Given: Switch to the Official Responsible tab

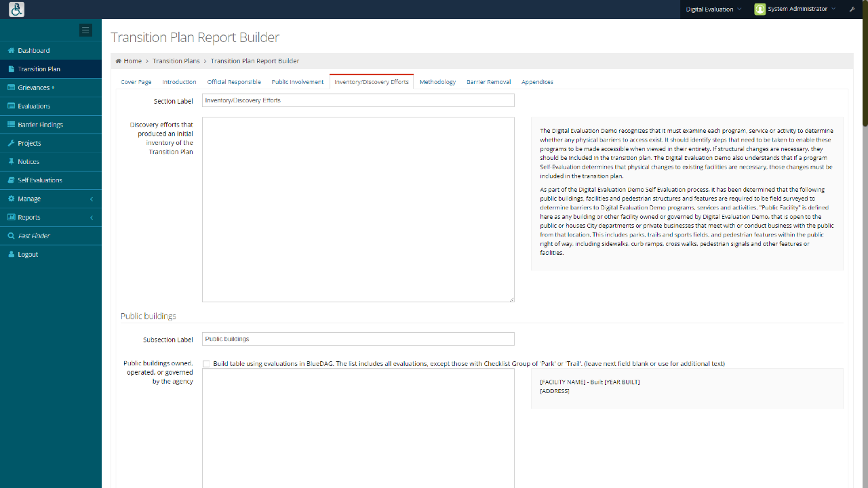Looking at the screenshot, I should (234, 82).
